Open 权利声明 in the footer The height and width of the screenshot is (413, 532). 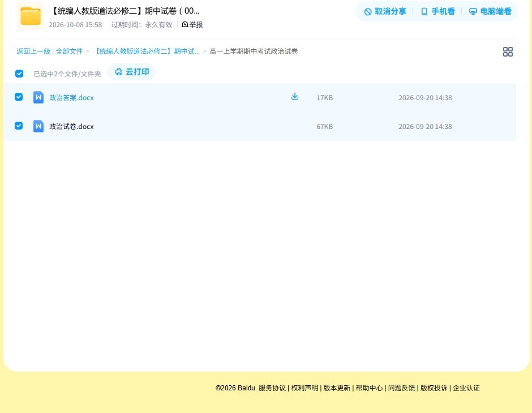pos(304,388)
